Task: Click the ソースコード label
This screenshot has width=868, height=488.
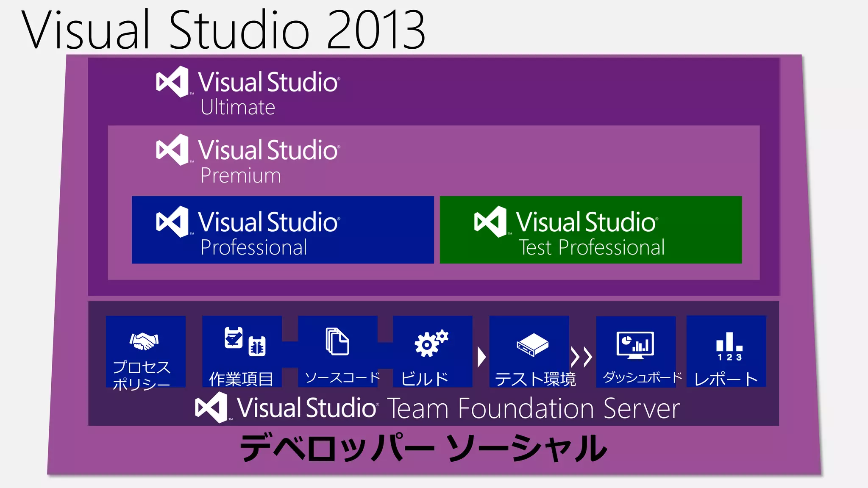Action: 342,377
